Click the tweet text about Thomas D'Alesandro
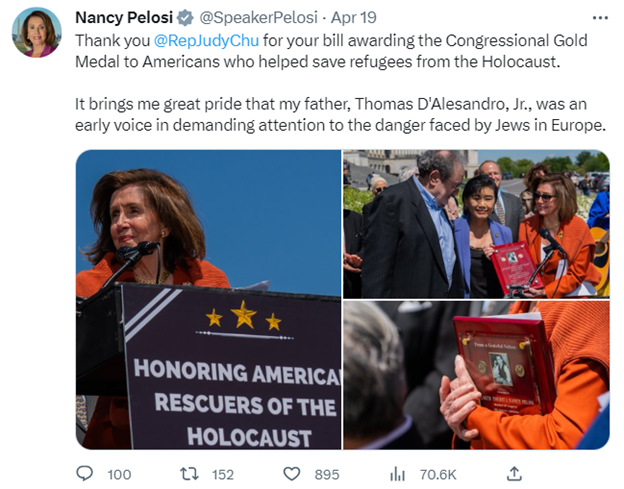 pyautogui.click(x=340, y=115)
